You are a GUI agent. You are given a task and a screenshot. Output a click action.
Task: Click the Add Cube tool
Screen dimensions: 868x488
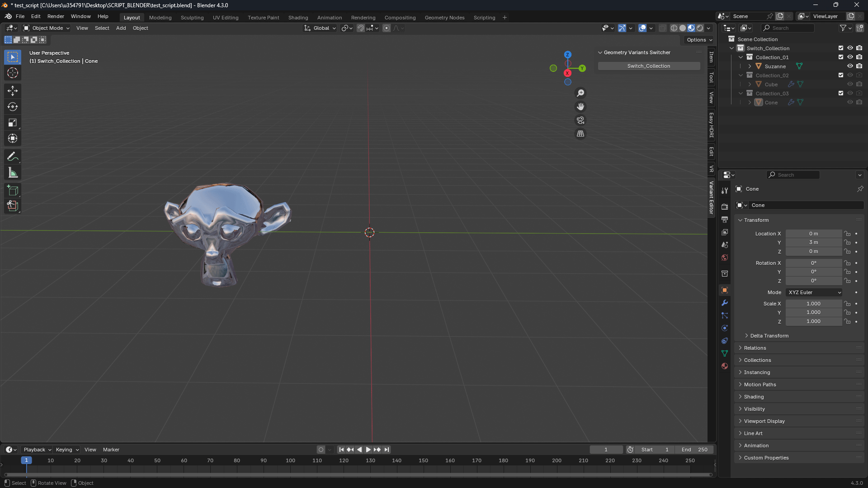(x=12, y=190)
